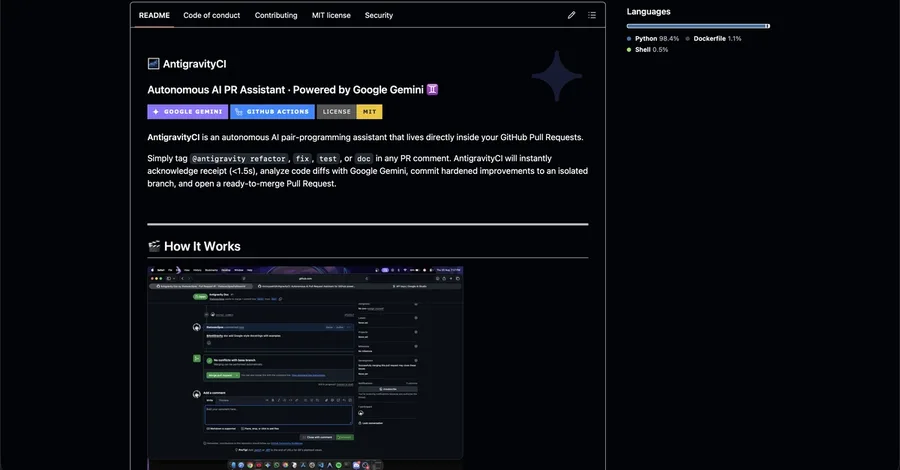
Task: Switch to MIT license tab
Action: click(331, 15)
